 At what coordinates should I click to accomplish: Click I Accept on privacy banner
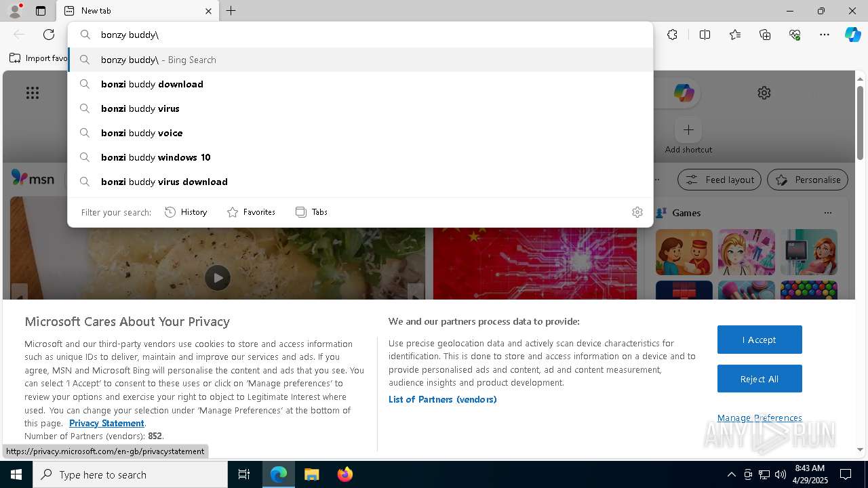(759, 340)
